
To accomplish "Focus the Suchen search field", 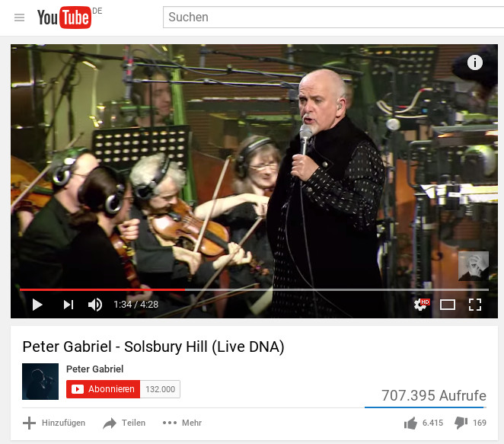I will coord(333,18).
